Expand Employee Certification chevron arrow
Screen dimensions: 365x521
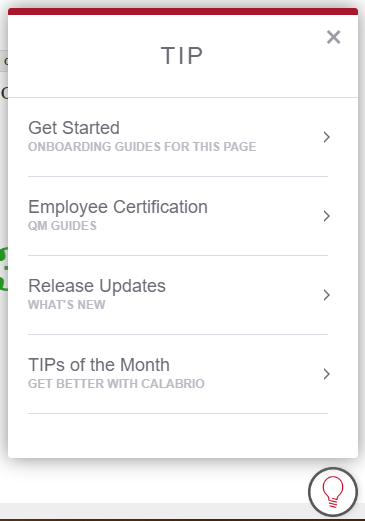(326, 216)
